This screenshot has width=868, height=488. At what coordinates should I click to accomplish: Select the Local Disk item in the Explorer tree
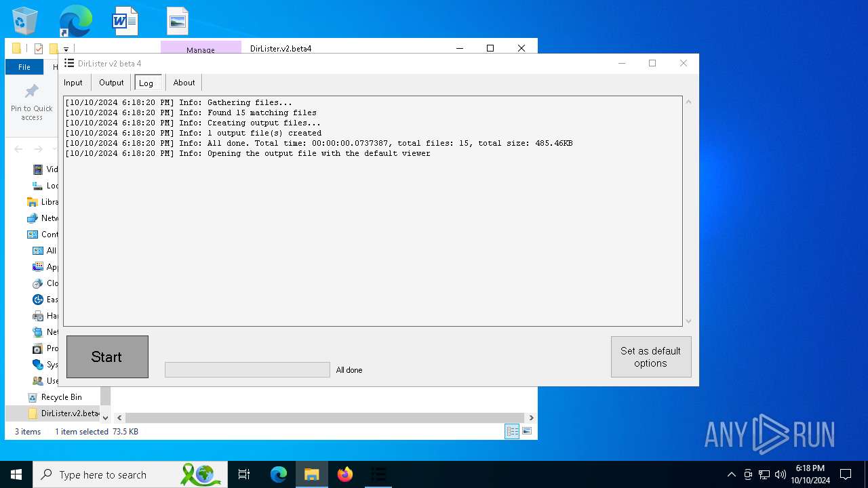coord(45,186)
